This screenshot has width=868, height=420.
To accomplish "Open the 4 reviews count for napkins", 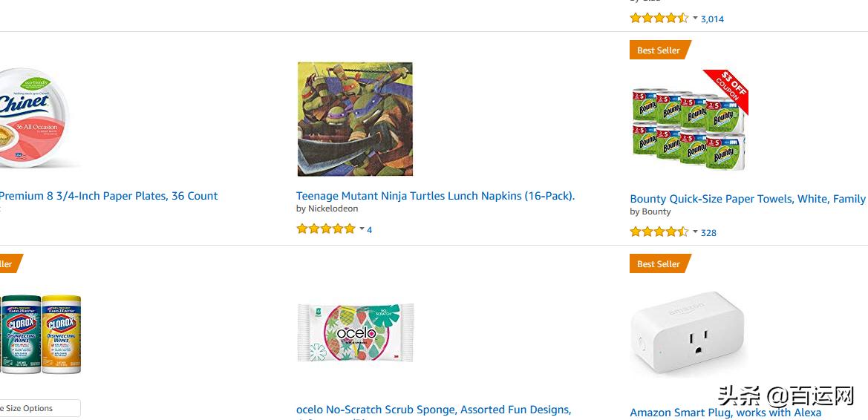I will click(369, 230).
